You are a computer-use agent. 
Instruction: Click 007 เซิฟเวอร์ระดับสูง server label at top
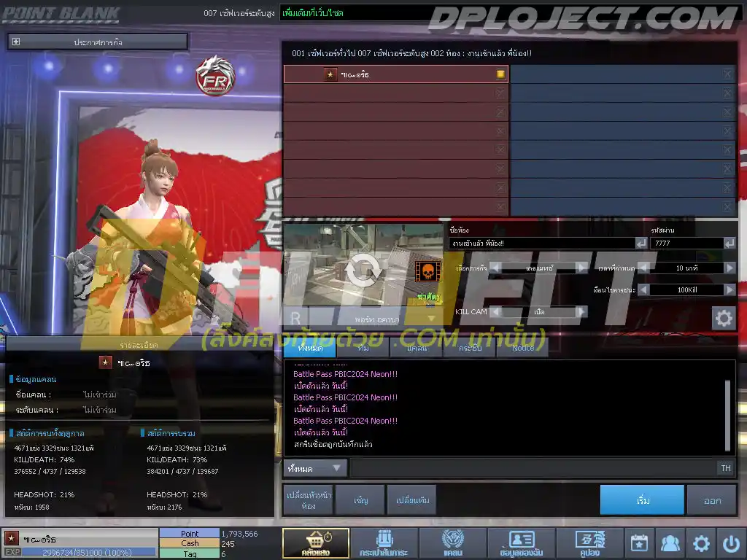point(239,13)
